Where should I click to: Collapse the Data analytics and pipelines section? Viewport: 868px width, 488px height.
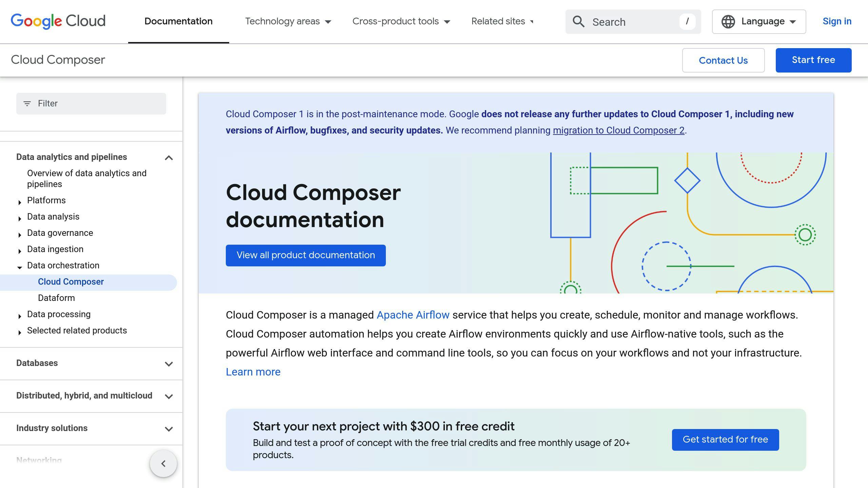169,158
